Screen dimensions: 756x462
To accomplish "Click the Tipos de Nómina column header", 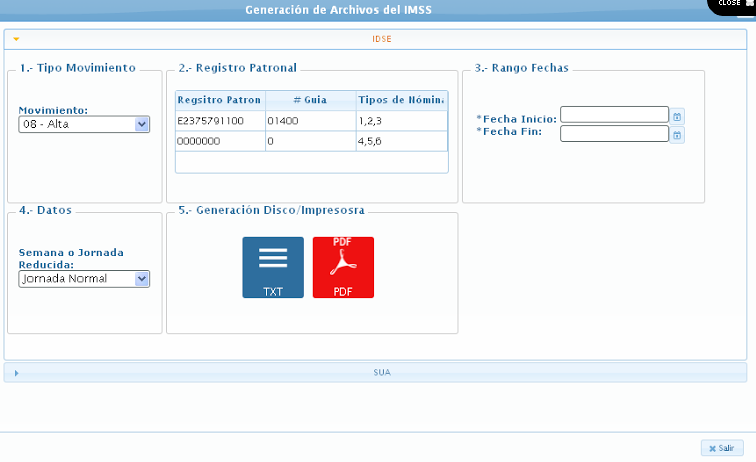I will tap(401, 100).
